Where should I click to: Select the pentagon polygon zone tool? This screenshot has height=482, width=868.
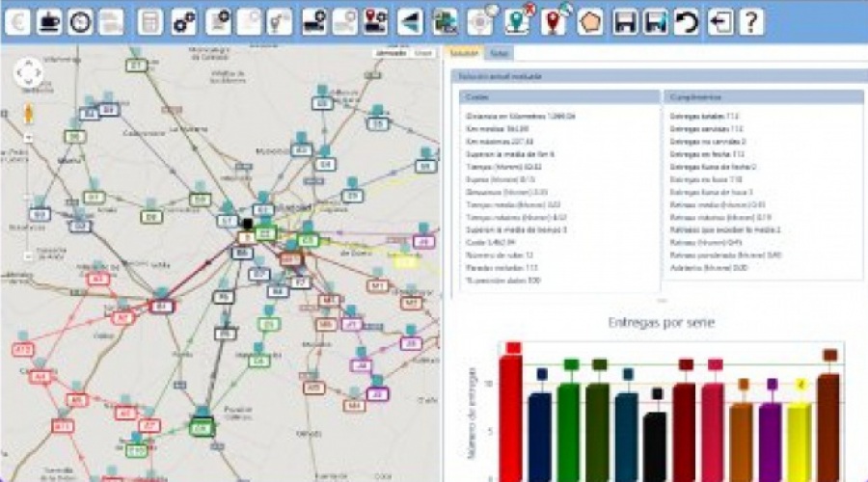(590, 22)
